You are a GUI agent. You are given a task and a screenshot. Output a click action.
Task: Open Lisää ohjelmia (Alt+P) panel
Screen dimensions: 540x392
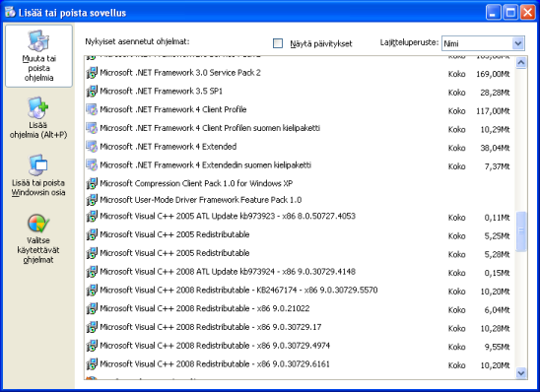click(38, 118)
